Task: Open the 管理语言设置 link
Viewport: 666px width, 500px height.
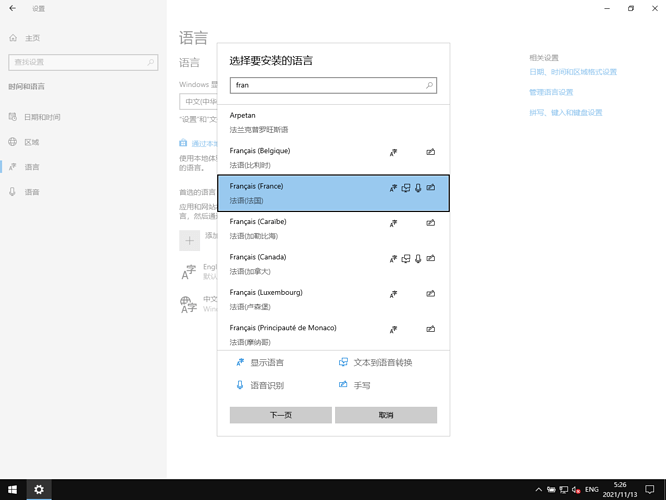Action: 551,92
